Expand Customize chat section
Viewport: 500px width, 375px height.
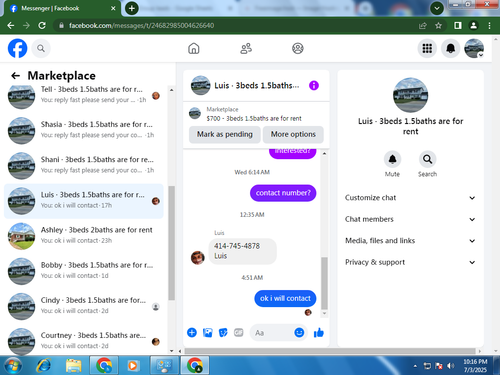pos(410,198)
